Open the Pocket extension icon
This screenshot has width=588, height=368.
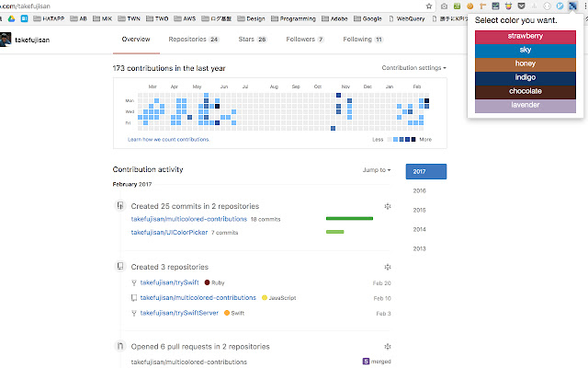[521, 6]
